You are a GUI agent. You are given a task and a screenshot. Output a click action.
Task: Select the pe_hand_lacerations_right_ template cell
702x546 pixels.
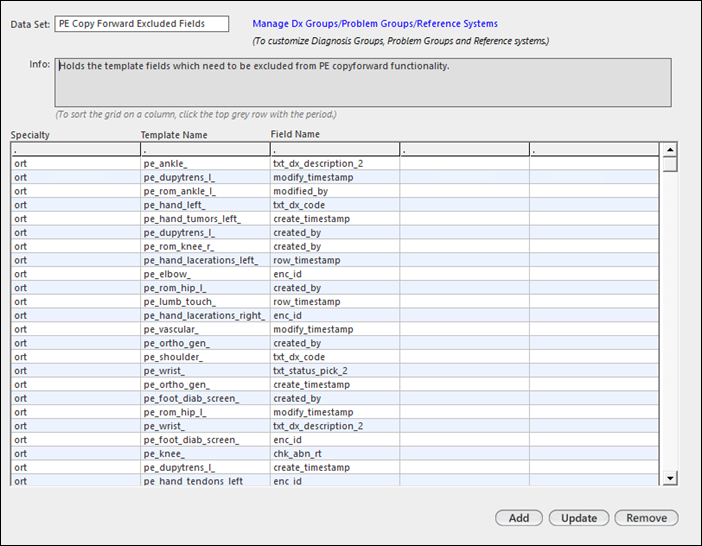pos(205,316)
